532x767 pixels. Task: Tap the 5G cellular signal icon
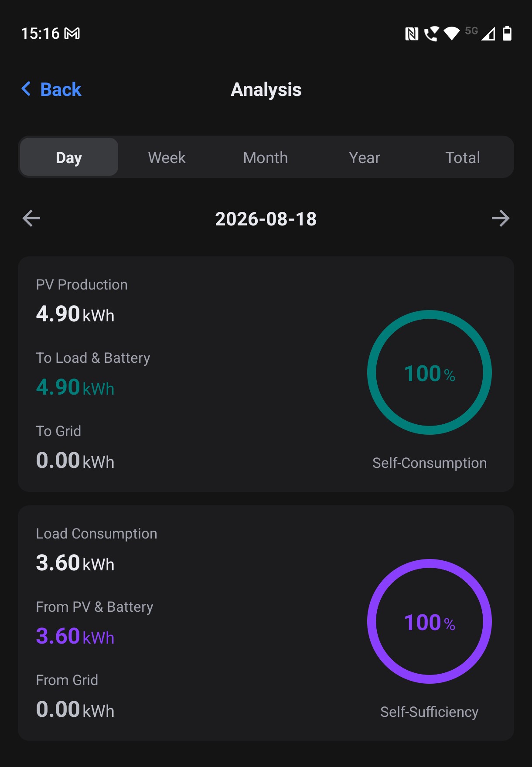click(481, 33)
